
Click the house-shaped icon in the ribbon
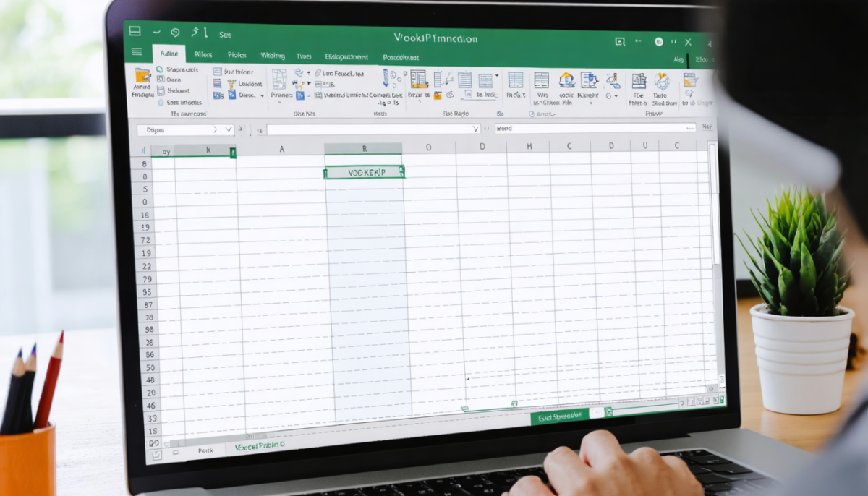pyautogui.click(x=566, y=80)
